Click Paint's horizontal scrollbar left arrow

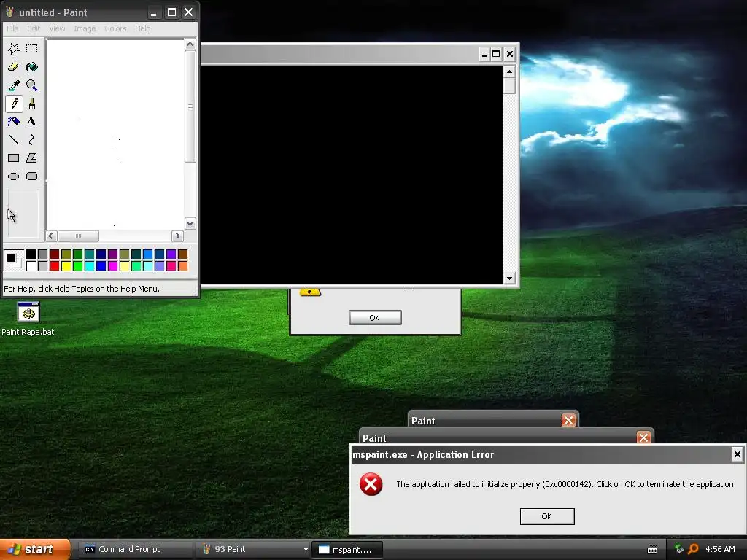point(52,236)
